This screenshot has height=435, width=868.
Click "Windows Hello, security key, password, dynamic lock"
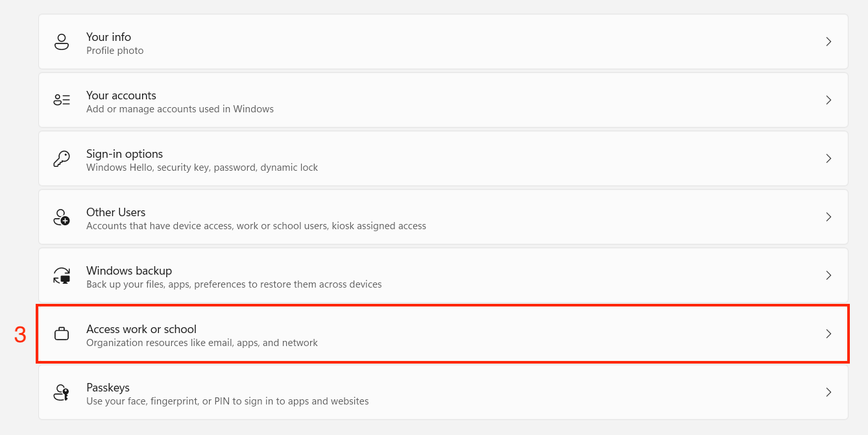pyautogui.click(x=202, y=168)
